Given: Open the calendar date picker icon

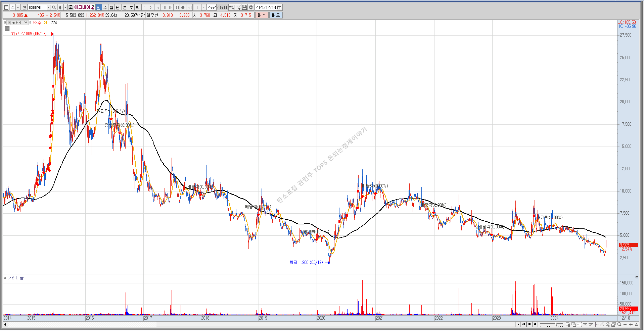Looking at the screenshot, I should 279,7.
